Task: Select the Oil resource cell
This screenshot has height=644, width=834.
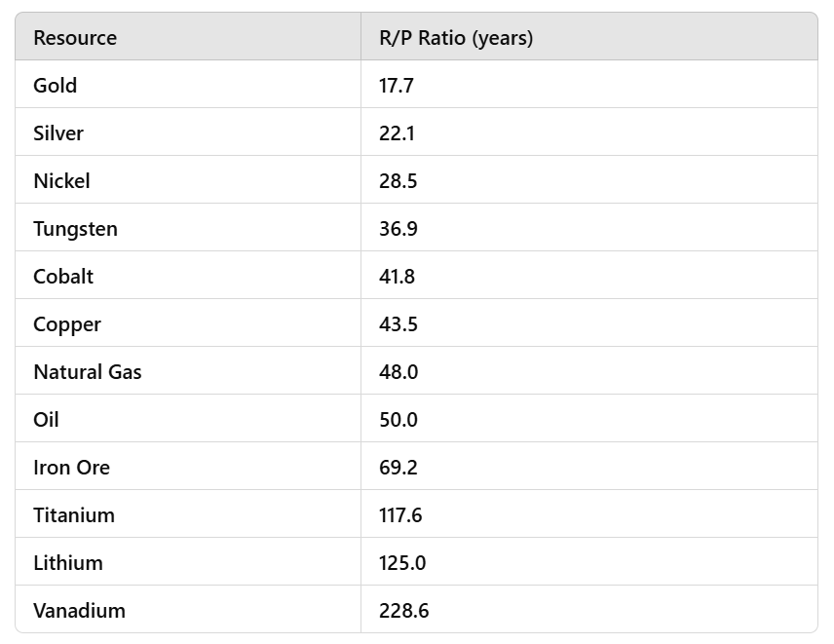Action: click(46, 420)
